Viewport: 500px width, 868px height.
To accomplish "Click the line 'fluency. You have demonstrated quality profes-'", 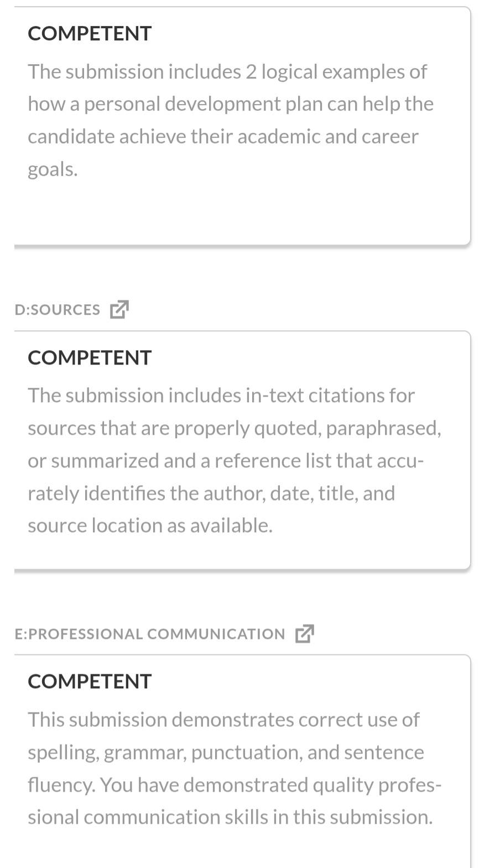I will 235,785.
